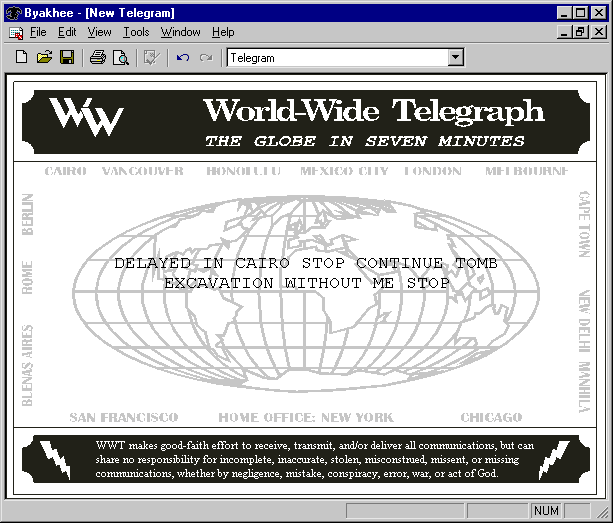Viewport: 613px width, 523px height.
Task: Click the document icon left of File menu
Action: [x=16, y=32]
